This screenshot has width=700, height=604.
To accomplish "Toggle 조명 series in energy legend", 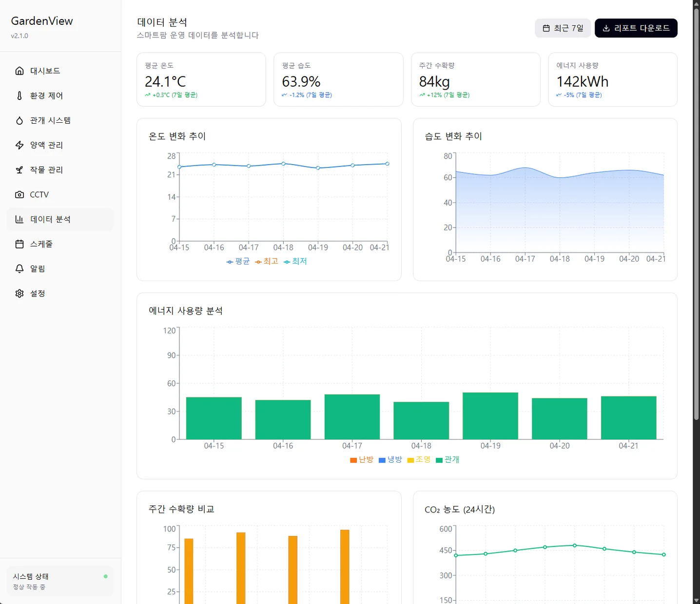I will 419,460.
